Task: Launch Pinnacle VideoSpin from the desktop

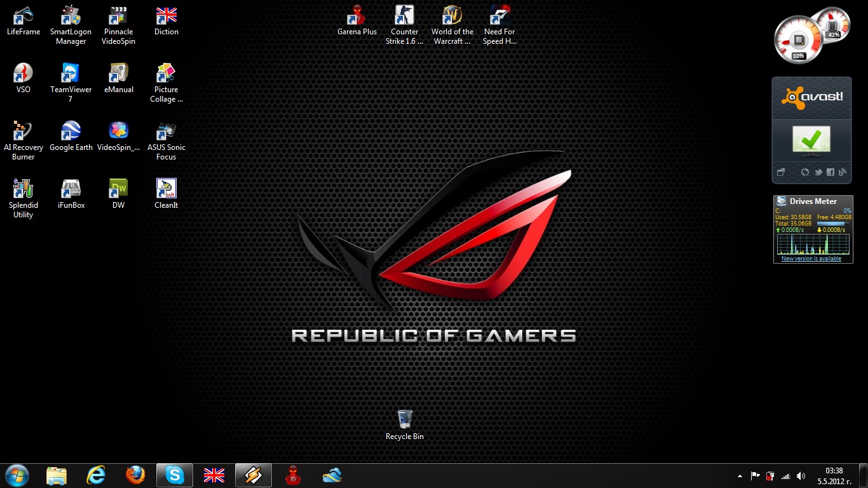Action: [118, 25]
